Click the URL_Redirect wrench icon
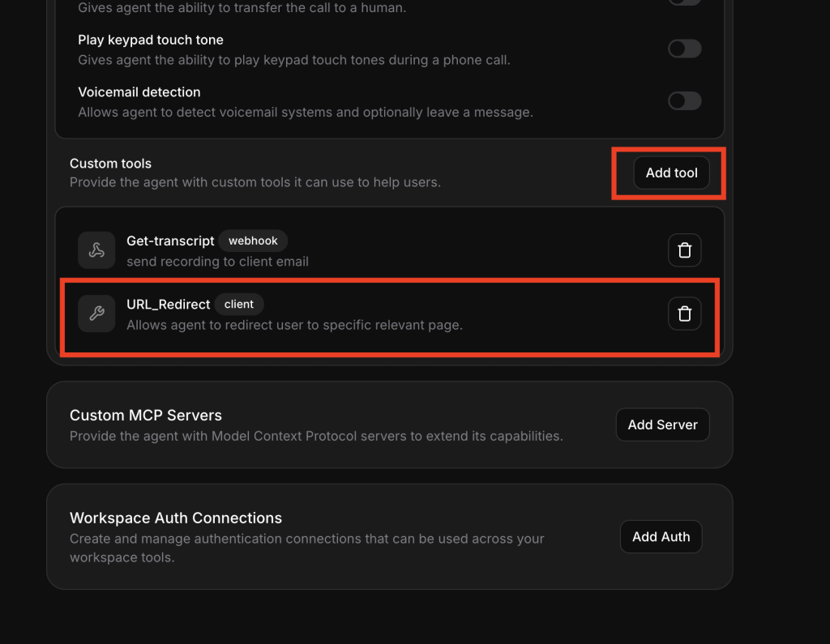The width and height of the screenshot is (830, 644). (x=96, y=313)
